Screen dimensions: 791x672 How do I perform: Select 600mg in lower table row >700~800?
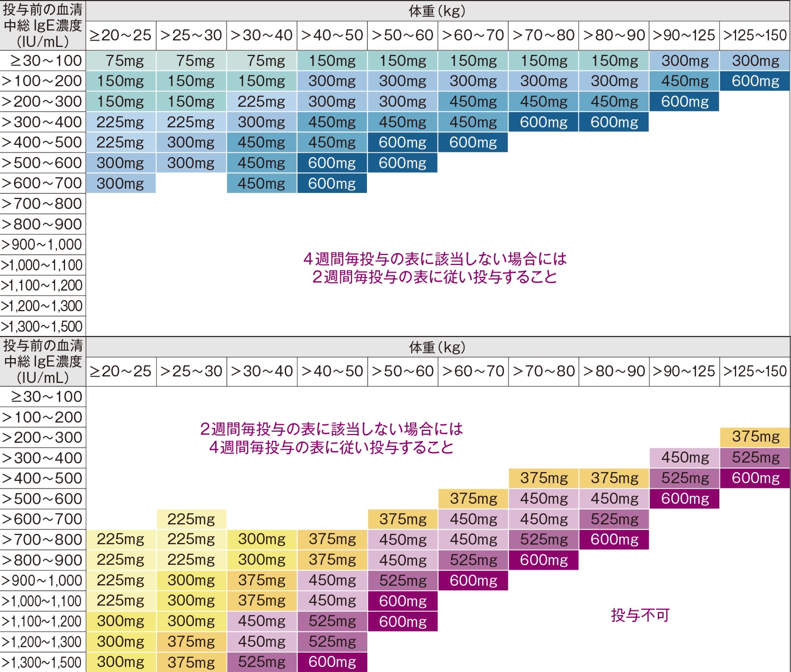click(614, 539)
